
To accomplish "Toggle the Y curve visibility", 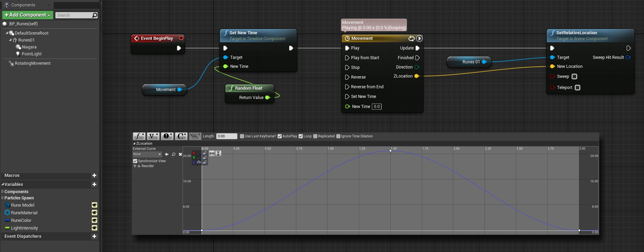I will click(199, 157).
